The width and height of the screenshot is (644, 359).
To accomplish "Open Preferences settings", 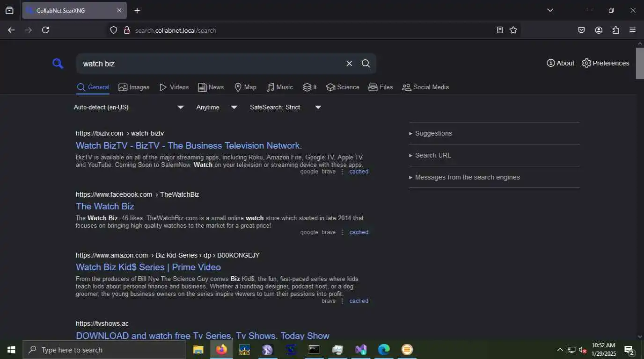I will point(605,63).
